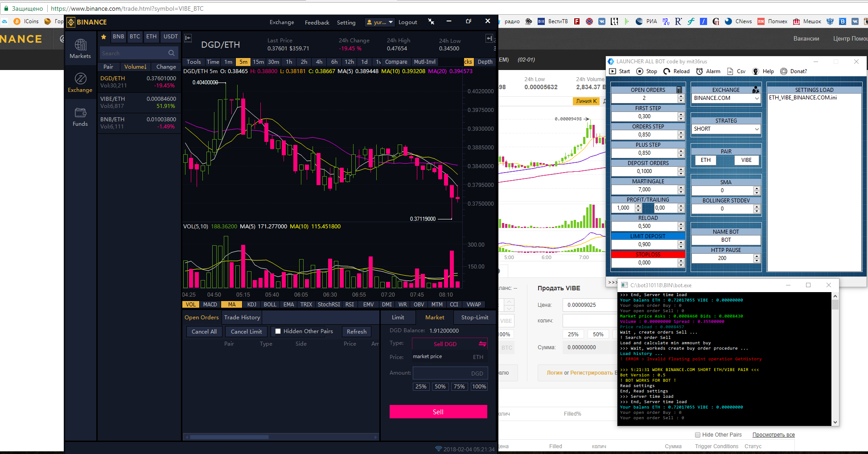Image resolution: width=868 pixels, height=454 pixels.
Task: Click pink Sell button
Action: [x=438, y=412]
